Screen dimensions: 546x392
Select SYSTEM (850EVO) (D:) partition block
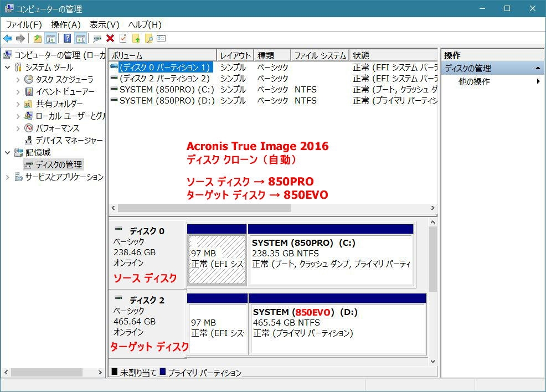click(x=338, y=329)
